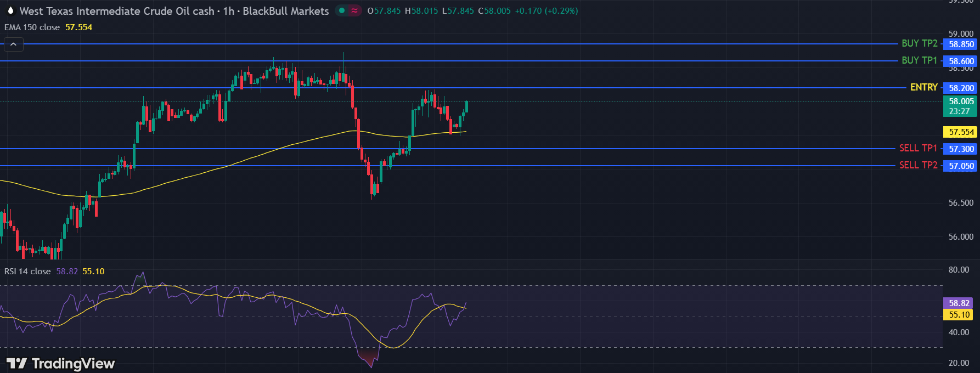The height and width of the screenshot is (373, 980).
Task: Collapse the indicator legend with chevron
Action: pyautogui.click(x=14, y=44)
